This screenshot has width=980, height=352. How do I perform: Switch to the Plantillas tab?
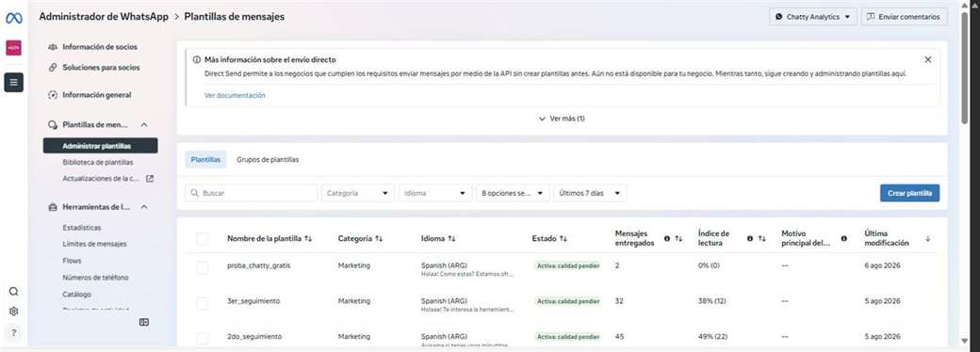(205, 160)
